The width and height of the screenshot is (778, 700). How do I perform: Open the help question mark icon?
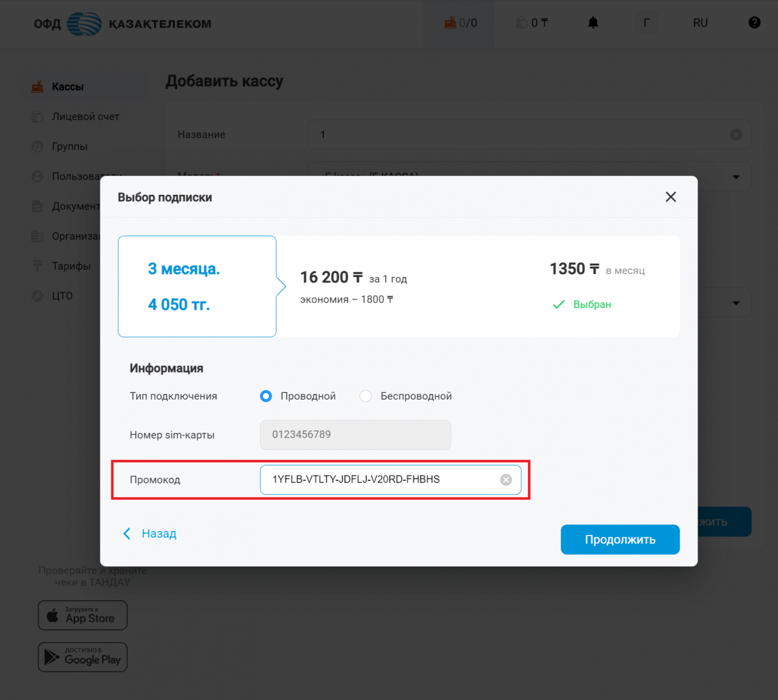[755, 23]
